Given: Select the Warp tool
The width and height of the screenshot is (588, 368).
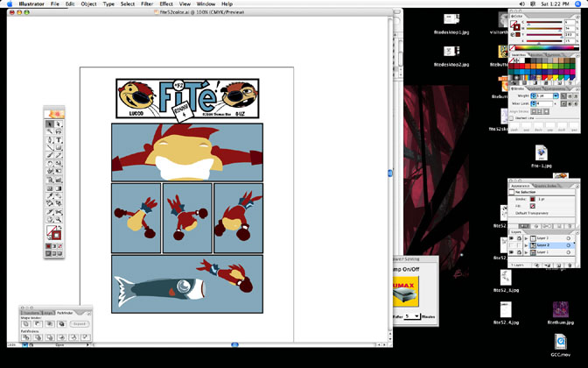Looking at the screenshot, I should point(49,171).
